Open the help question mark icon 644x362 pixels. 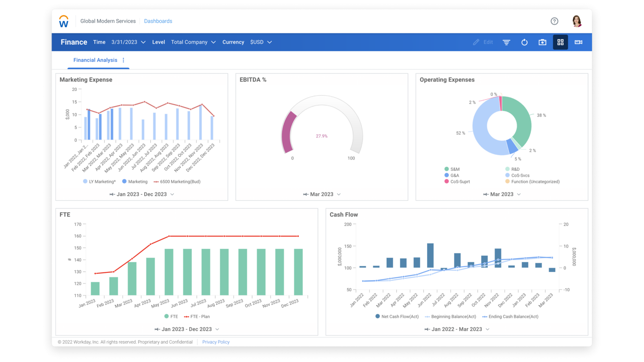click(x=554, y=21)
